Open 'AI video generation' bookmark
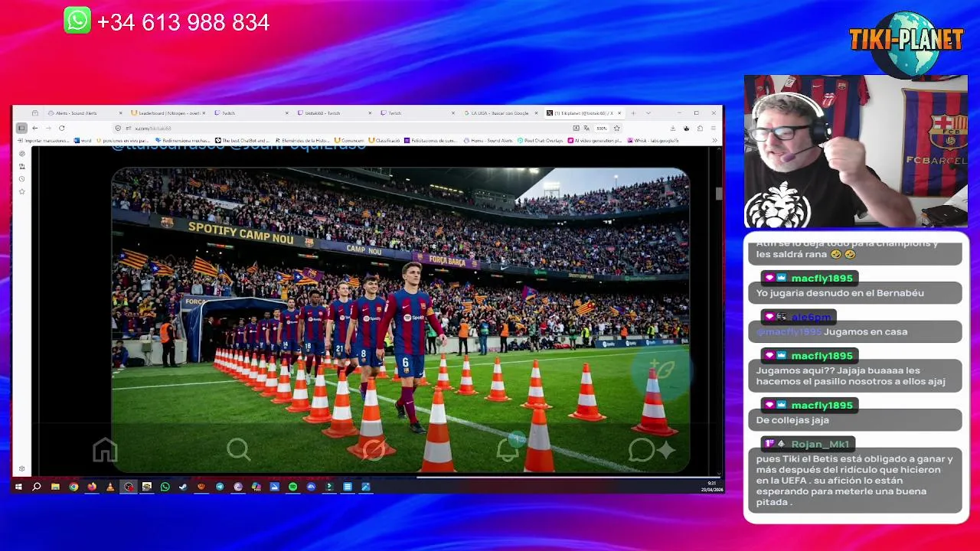The height and width of the screenshot is (551, 980). coord(595,141)
